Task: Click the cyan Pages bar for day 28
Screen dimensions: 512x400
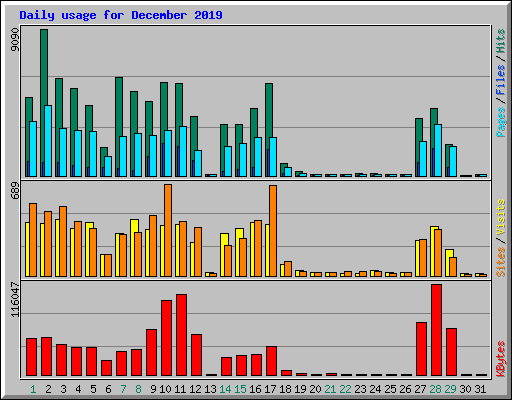Action: [438, 150]
